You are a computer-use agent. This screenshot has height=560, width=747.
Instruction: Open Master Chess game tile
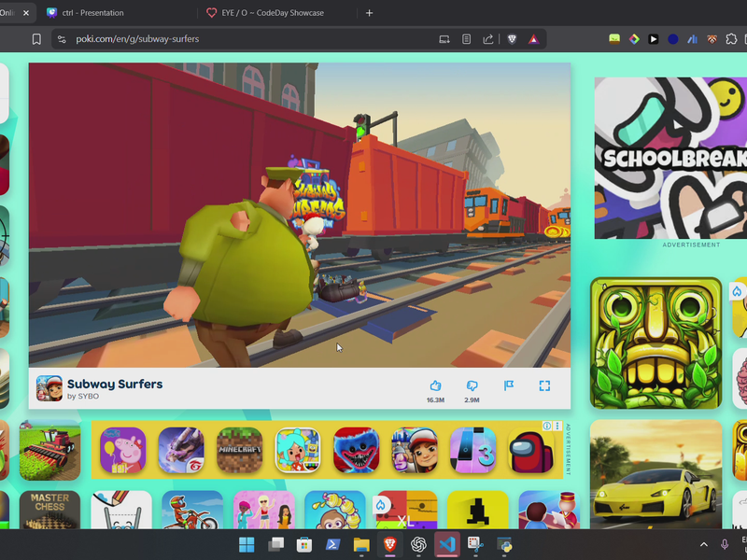[x=50, y=510]
